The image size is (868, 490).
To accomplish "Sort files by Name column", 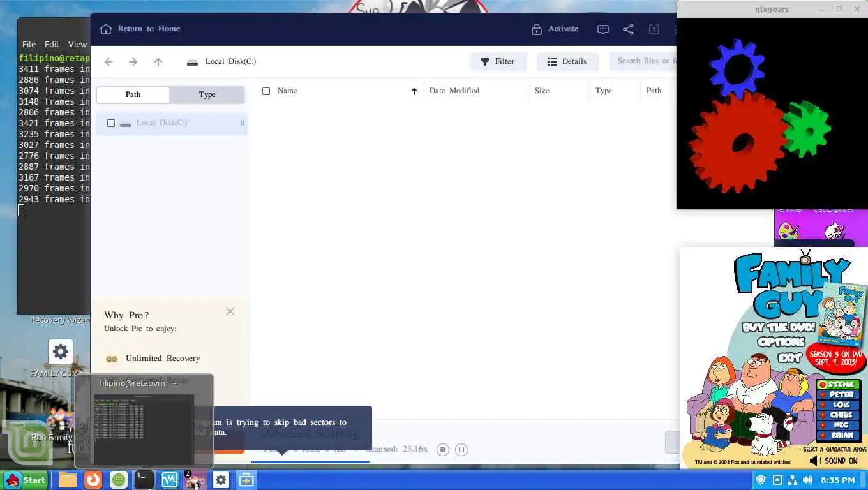I will click(x=287, y=91).
